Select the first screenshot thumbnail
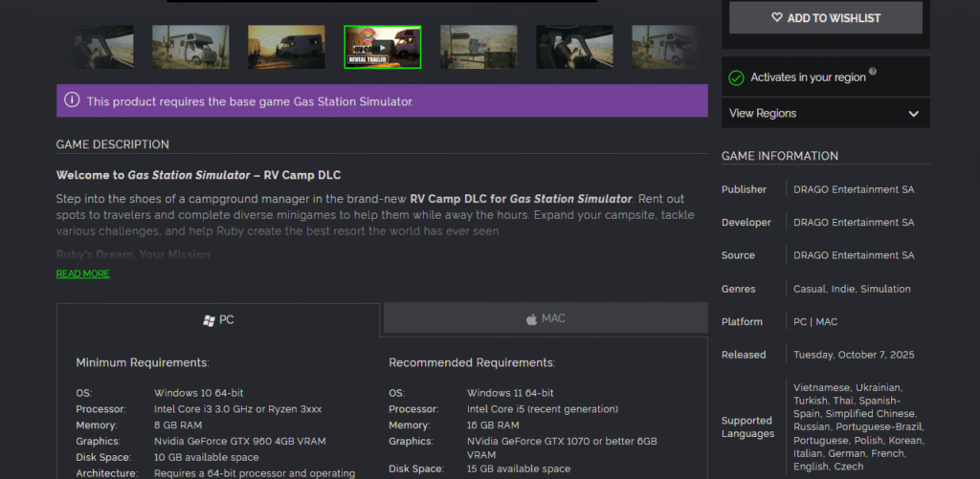The height and width of the screenshot is (479, 980). pyautogui.click(x=103, y=47)
